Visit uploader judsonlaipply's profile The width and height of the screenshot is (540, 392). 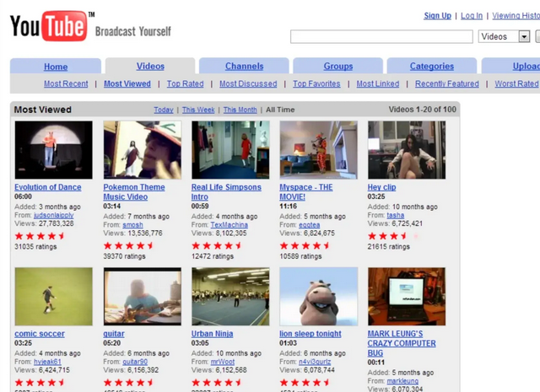tap(54, 215)
